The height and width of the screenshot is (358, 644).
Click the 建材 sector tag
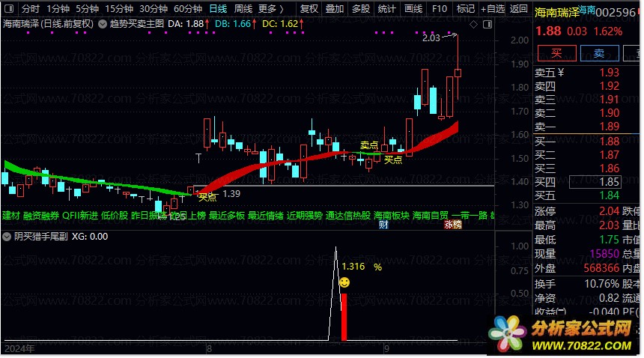pos(11,216)
